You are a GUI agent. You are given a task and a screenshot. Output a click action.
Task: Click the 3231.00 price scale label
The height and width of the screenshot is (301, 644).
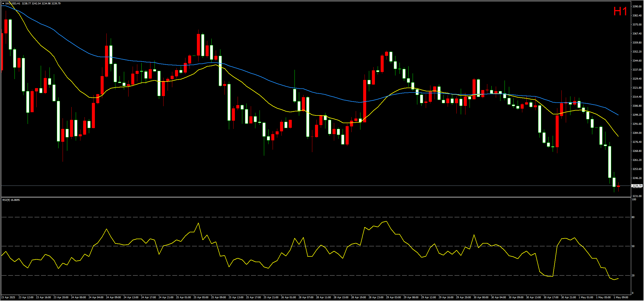point(637,196)
